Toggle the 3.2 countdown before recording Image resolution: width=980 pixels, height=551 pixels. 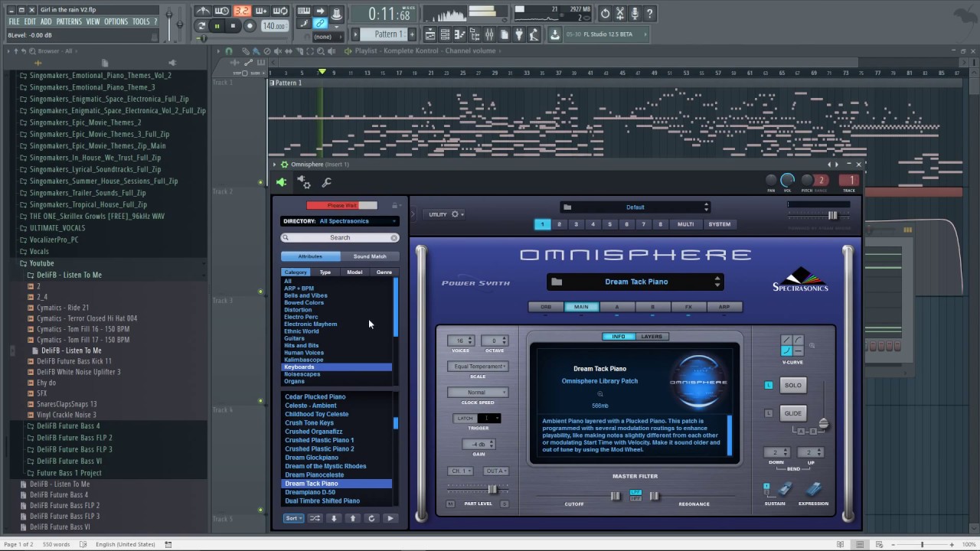(241, 11)
